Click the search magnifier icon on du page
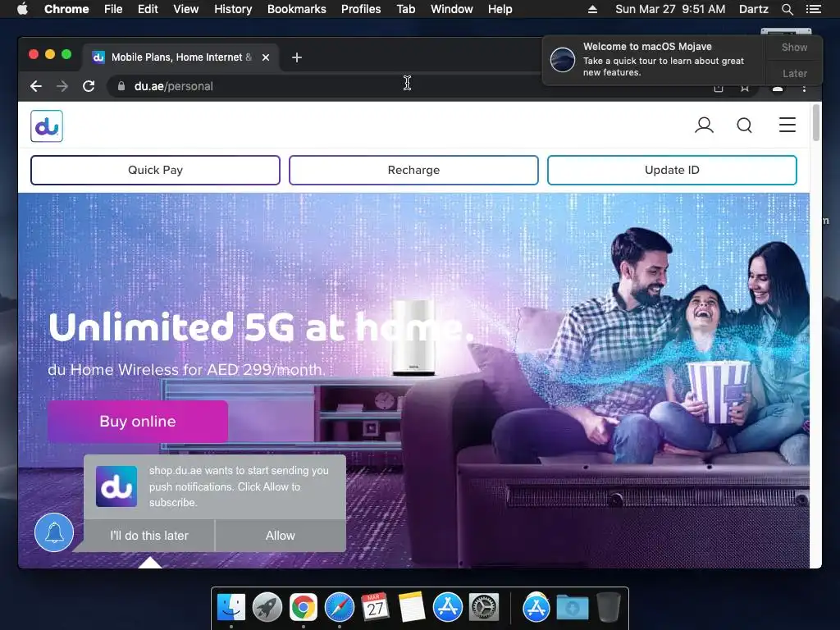Screen dimensions: 840x630 click(744, 126)
